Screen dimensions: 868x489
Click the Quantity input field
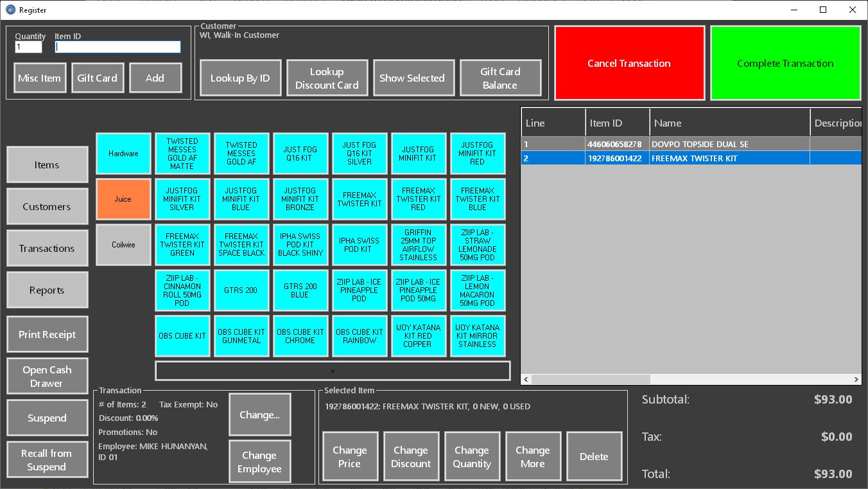tap(28, 47)
